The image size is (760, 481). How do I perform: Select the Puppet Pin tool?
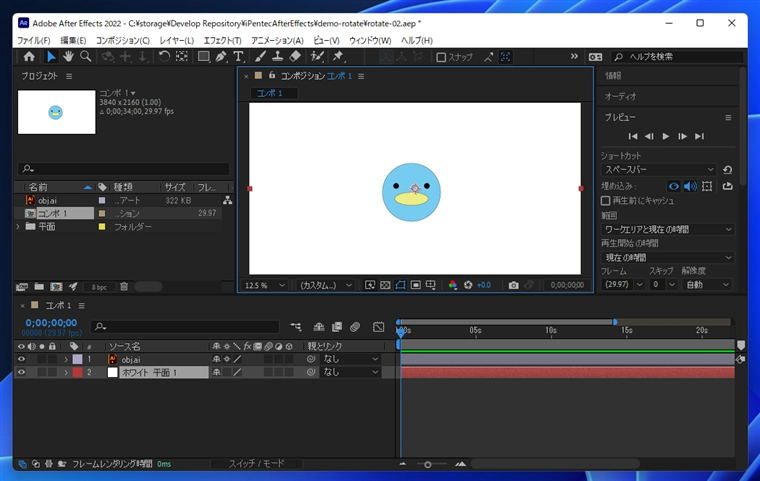pos(338,57)
